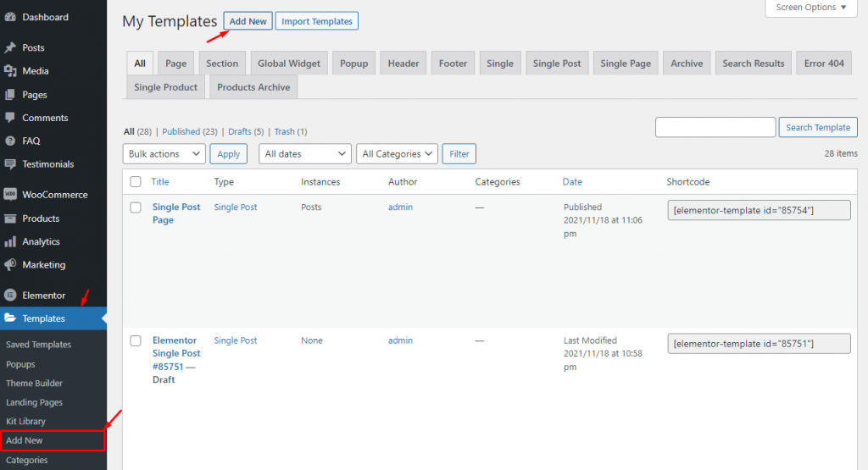Filter by Drafts (5) templates
Screen dimensions: 868x470
coord(246,131)
